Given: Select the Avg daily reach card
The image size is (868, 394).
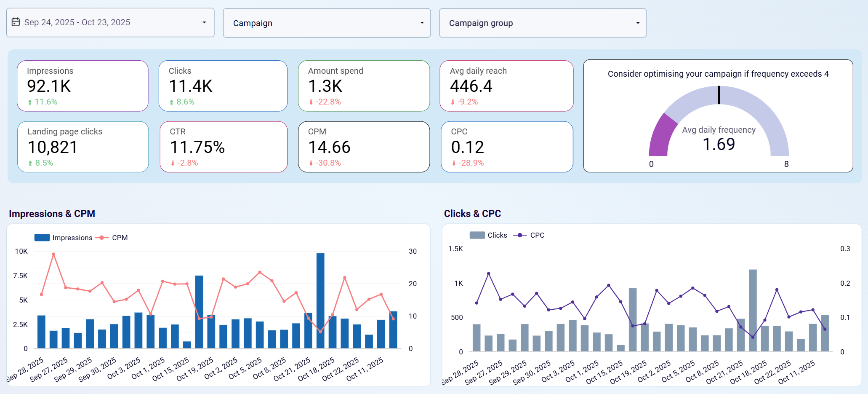Looking at the screenshot, I should click(507, 86).
